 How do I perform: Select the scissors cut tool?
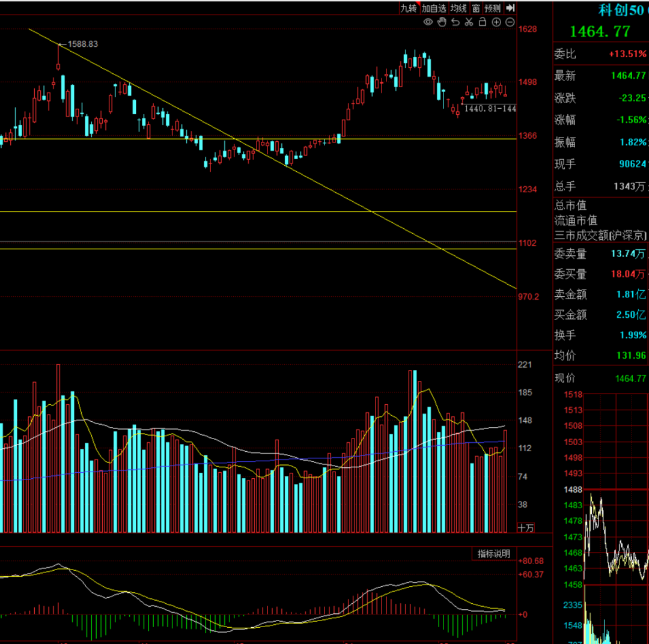click(x=469, y=22)
